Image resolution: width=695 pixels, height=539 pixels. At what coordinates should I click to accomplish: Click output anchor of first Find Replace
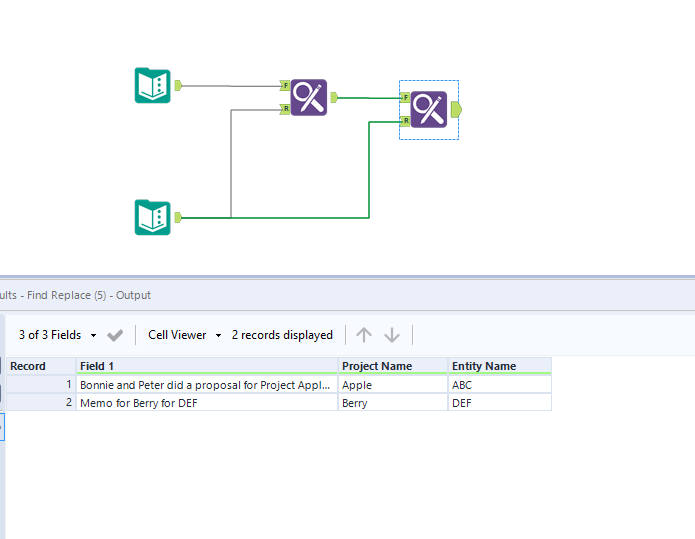tap(334, 97)
